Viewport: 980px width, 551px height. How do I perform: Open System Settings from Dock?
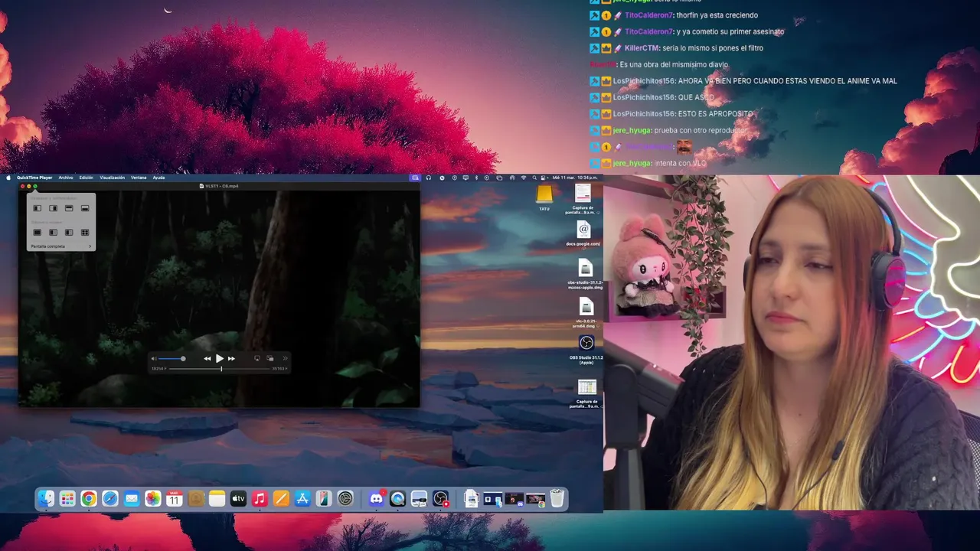point(345,499)
